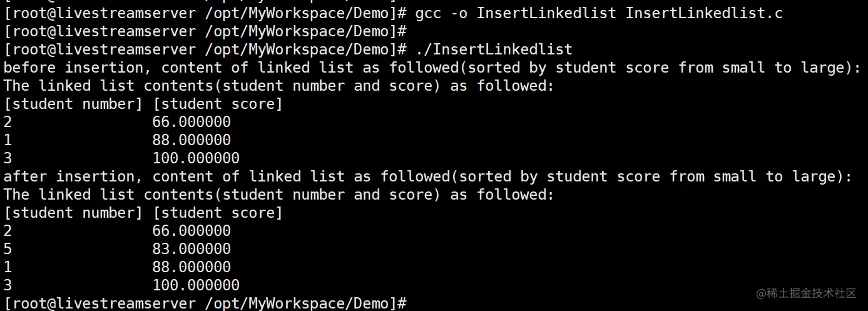Screen dimensions: 868x311
Task: Click the final shell prompt at the bottom
Action: pyautogui.click(x=205, y=303)
